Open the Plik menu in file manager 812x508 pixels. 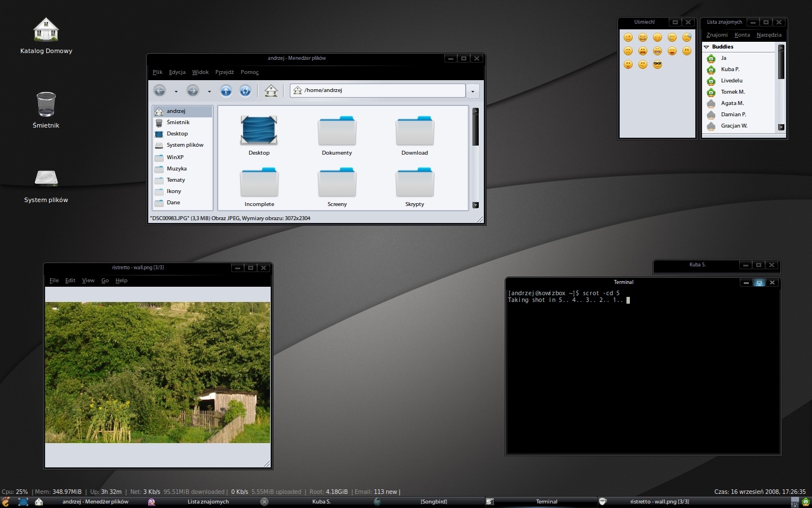point(157,72)
